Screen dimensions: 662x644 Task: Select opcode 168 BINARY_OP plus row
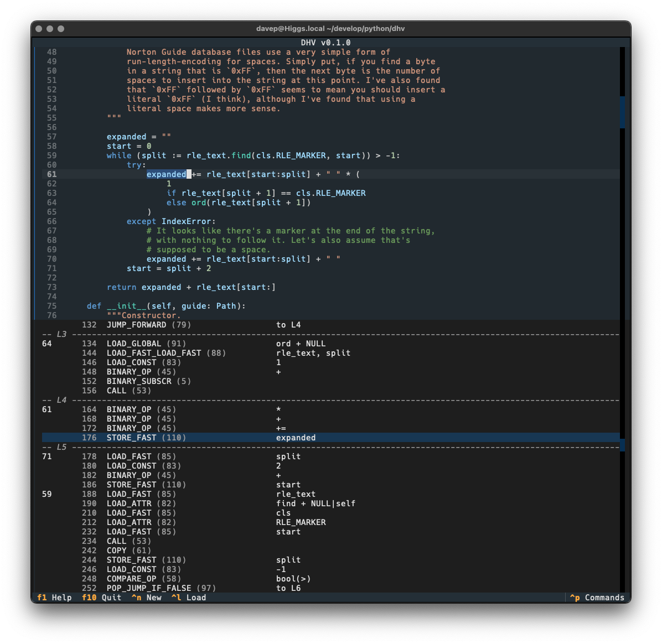331,419
